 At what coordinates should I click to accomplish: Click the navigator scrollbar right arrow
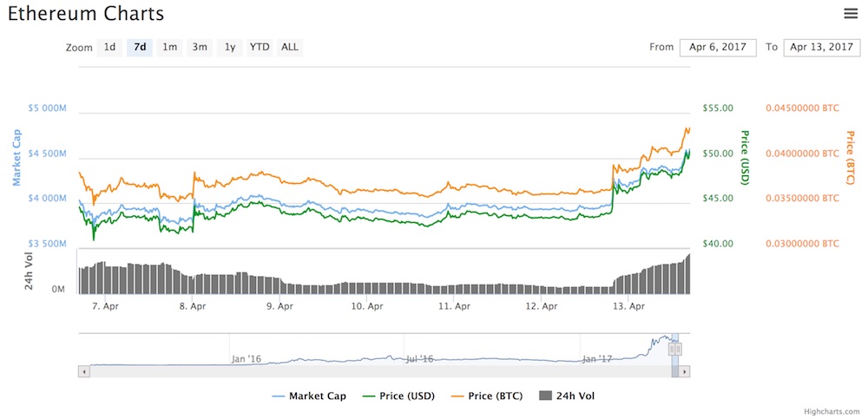[684, 372]
